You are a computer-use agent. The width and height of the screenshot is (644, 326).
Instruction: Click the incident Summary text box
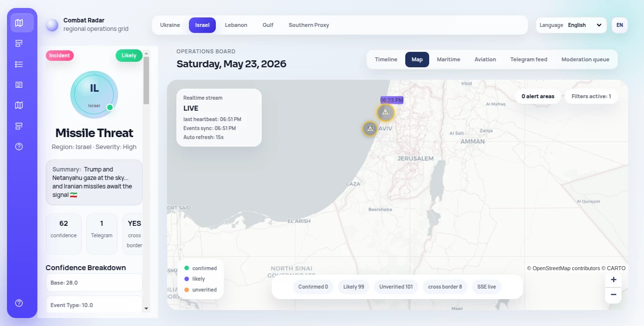click(x=94, y=182)
